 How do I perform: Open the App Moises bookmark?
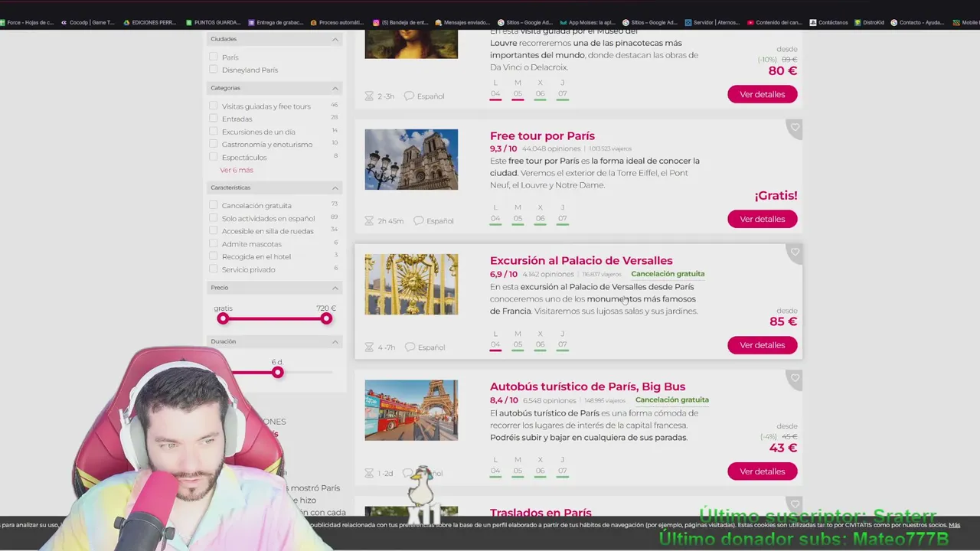(586, 23)
